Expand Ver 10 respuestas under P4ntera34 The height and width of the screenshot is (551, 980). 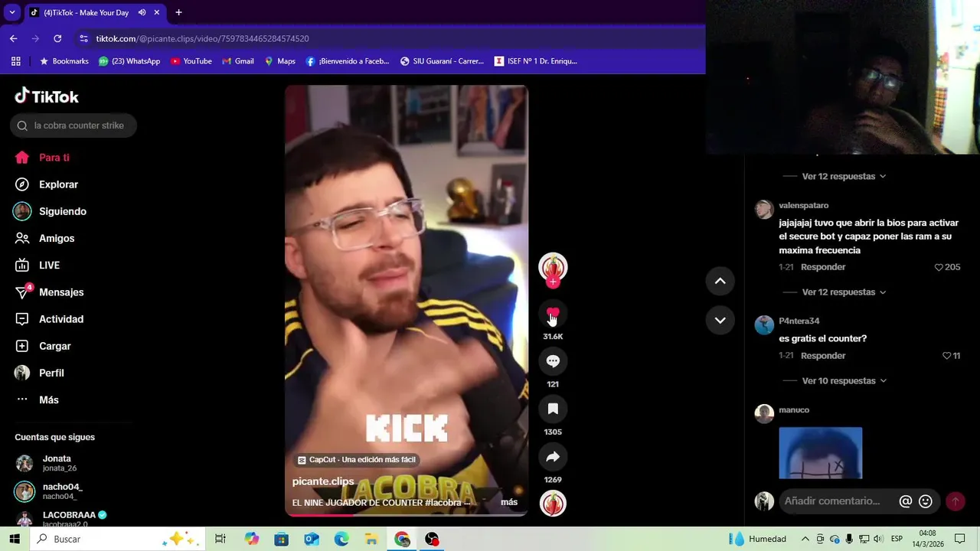pyautogui.click(x=844, y=380)
